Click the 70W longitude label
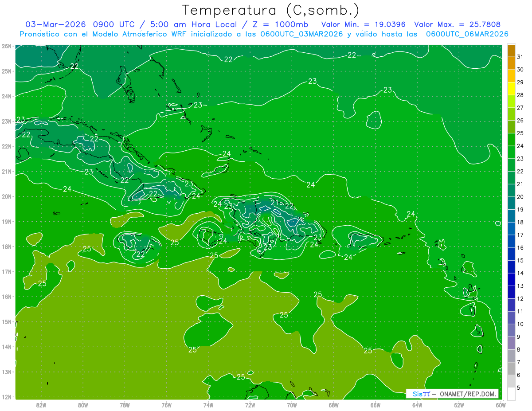Image resolution: width=532 pixels, height=411 pixels. click(x=292, y=405)
